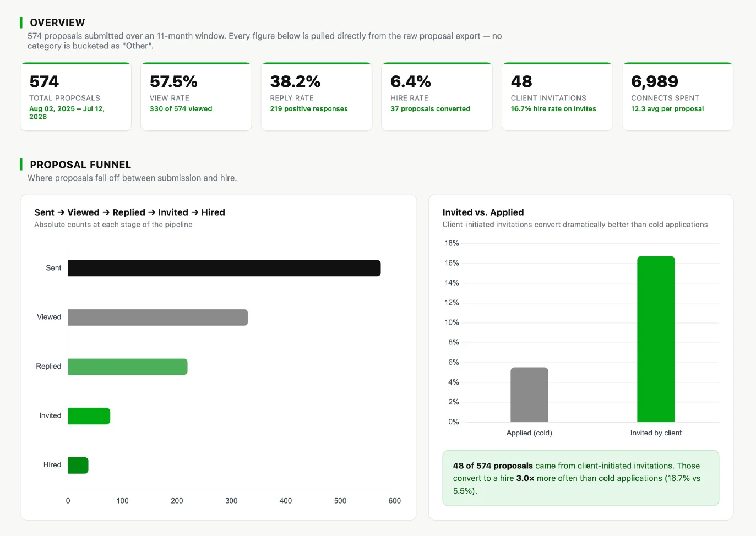Click the 'Applied (cold)' x-axis label
756x536 pixels.
coord(529,433)
